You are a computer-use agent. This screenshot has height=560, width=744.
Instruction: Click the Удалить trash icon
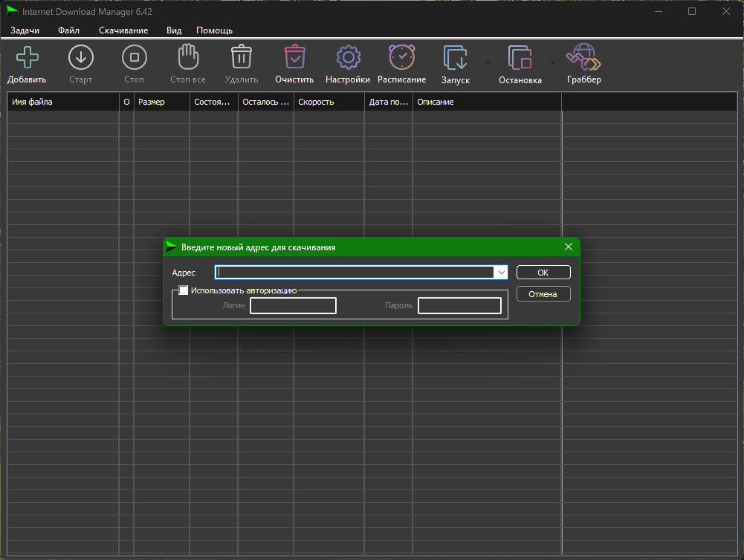(242, 57)
